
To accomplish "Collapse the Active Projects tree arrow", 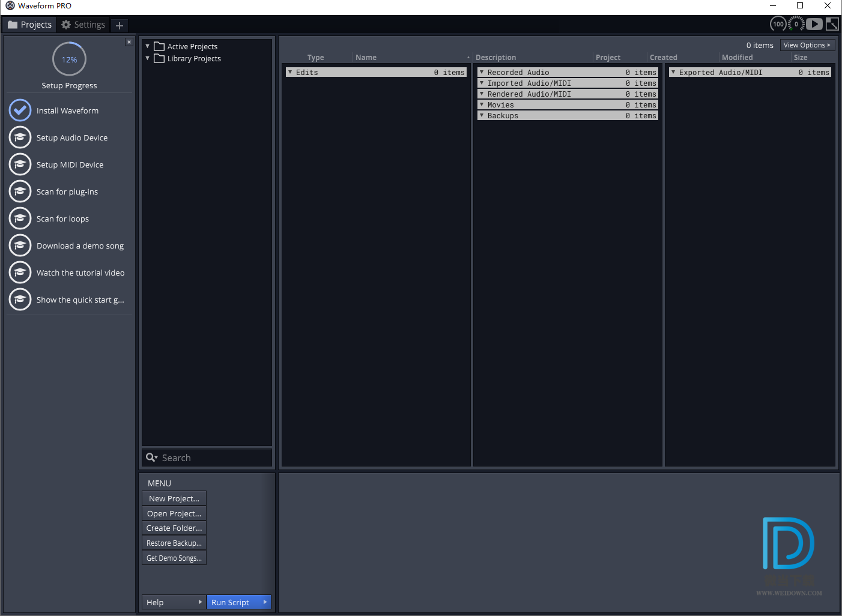I will point(148,46).
